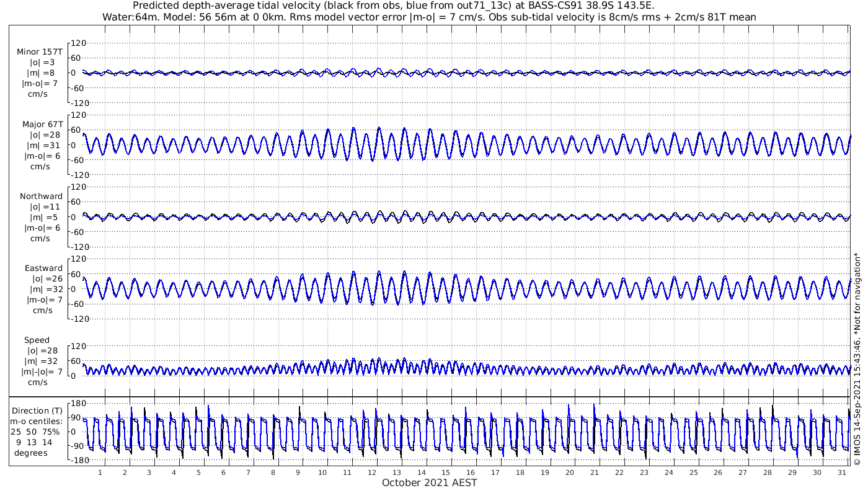Click day 31 tick label on the x-axis

[x=842, y=472]
